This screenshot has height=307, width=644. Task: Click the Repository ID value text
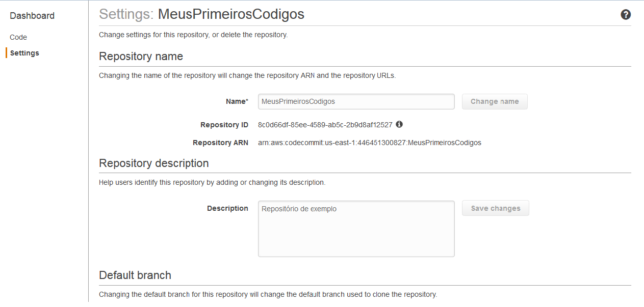(x=325, y=125)
